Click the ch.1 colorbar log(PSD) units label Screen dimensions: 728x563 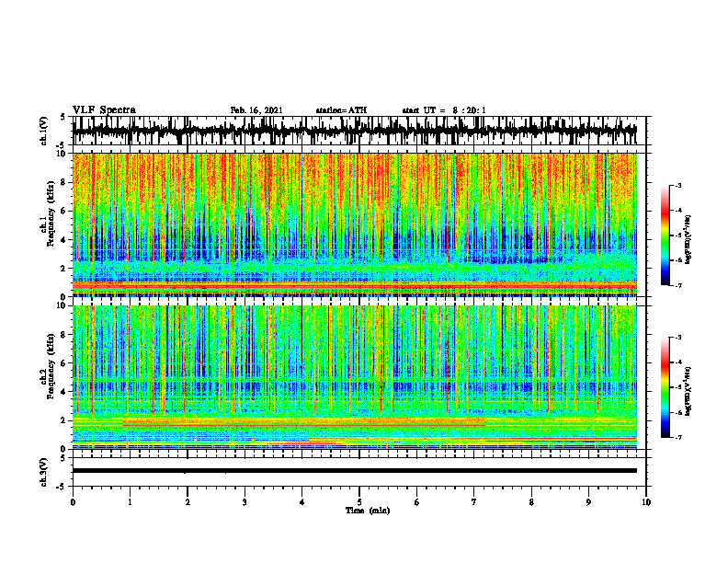click(x=688, y=240)
